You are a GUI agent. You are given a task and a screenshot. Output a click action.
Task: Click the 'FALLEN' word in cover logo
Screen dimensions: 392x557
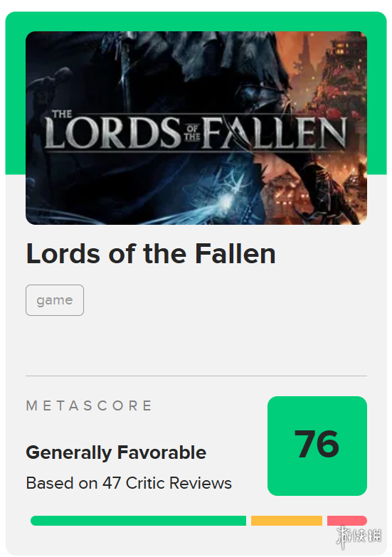point(274,132)
